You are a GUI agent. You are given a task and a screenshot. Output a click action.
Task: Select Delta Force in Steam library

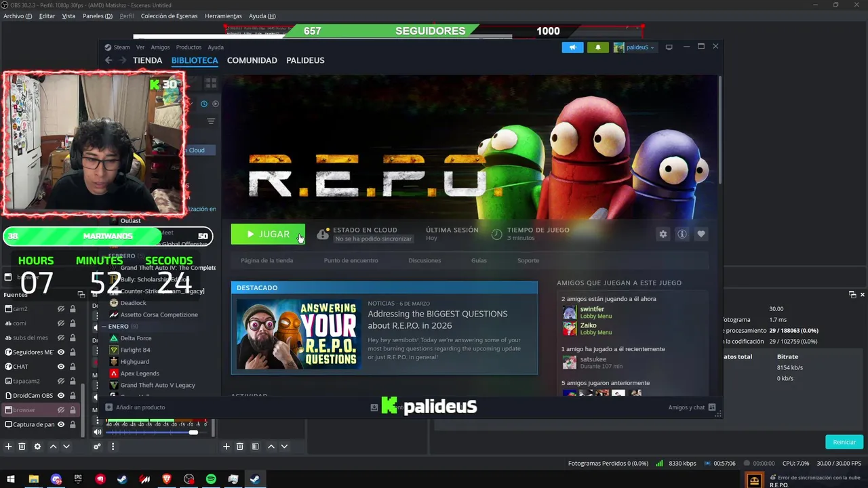[136, 338]
